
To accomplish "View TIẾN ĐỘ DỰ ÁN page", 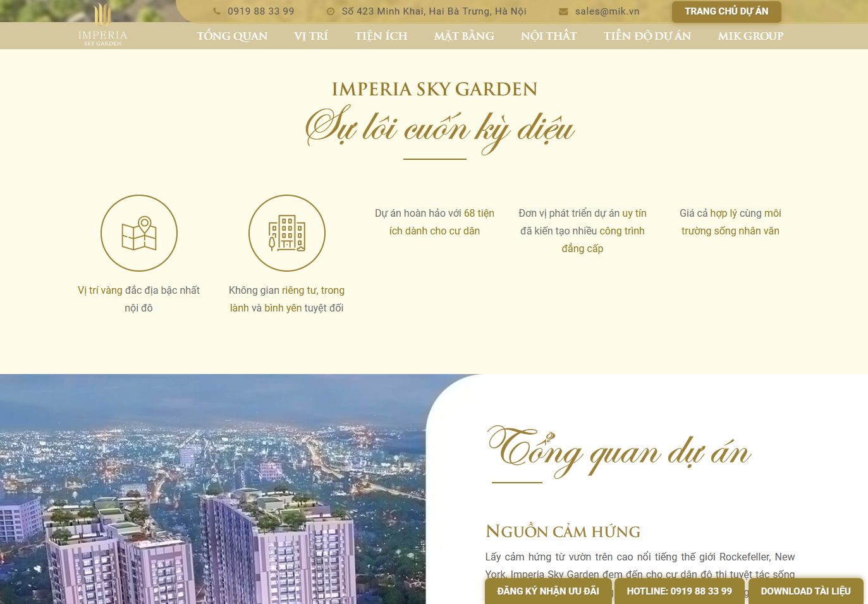I will tap(647, 36).
